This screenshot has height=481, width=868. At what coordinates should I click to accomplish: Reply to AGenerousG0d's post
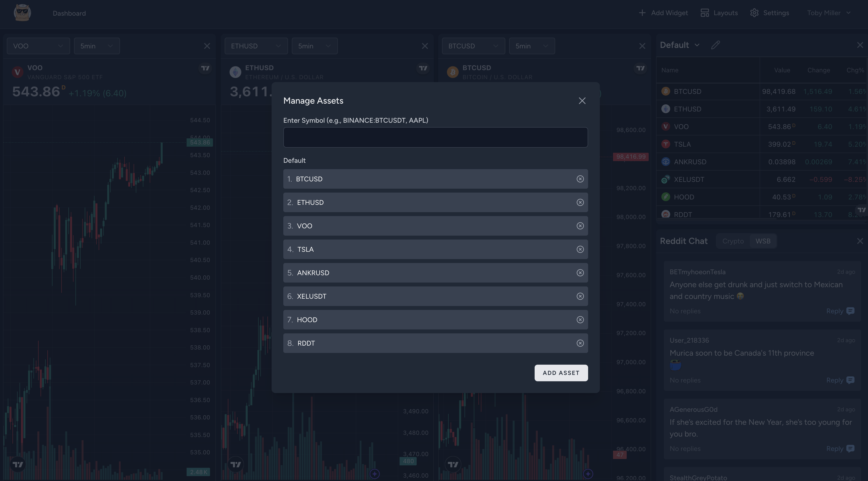pos(840,449)
